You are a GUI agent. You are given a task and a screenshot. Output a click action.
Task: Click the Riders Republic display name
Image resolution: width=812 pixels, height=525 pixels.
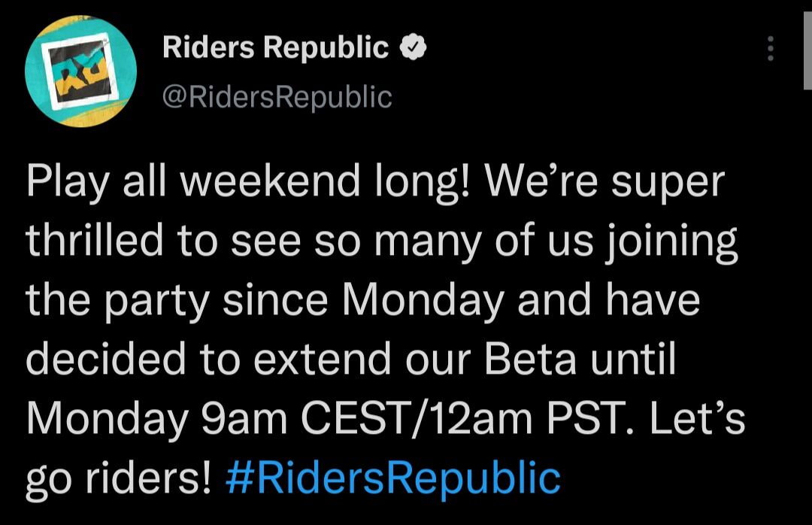tap(275, 48)
